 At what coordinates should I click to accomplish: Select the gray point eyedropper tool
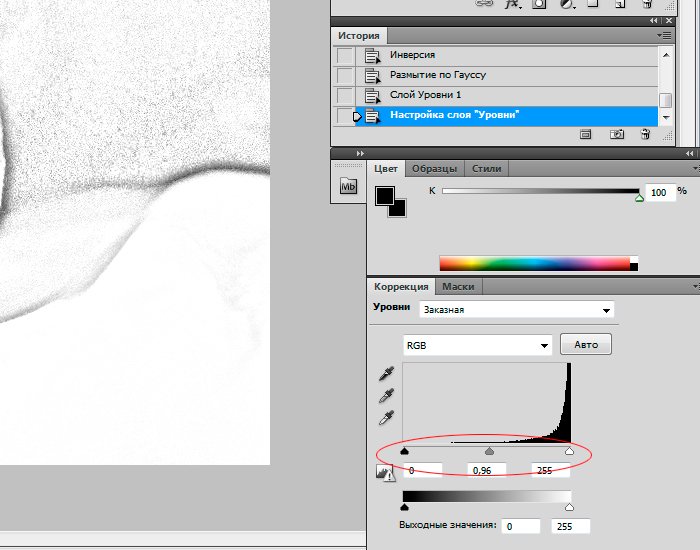click(x=386, y=396)
